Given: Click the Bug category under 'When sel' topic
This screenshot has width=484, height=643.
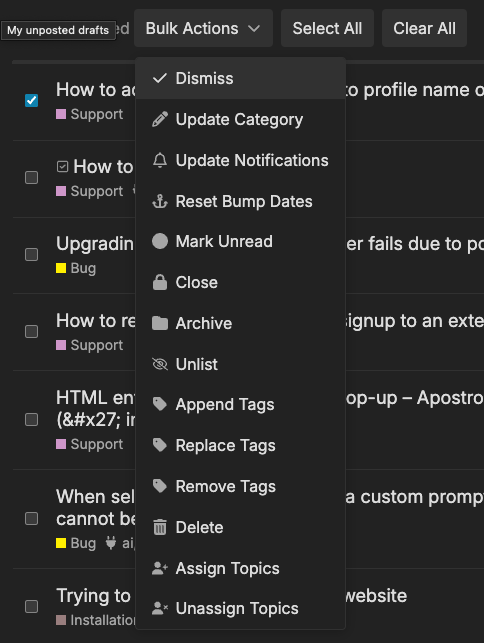Looking at the screenshot, I should [76, 543].
